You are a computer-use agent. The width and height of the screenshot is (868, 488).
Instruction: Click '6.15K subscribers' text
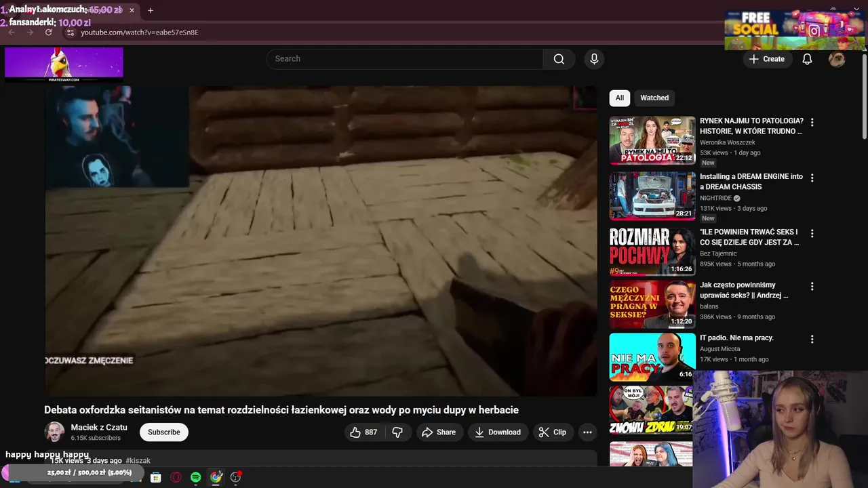[x=96, y=439]
